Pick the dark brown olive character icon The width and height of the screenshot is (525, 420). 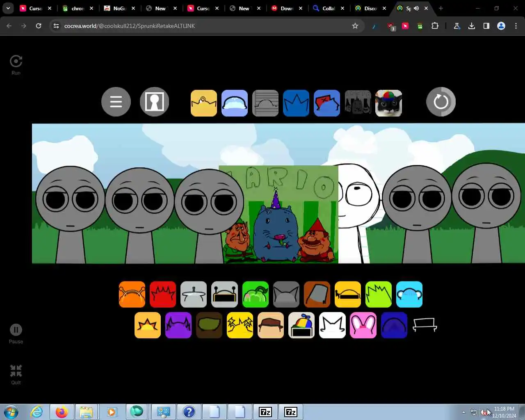point(209,325)
